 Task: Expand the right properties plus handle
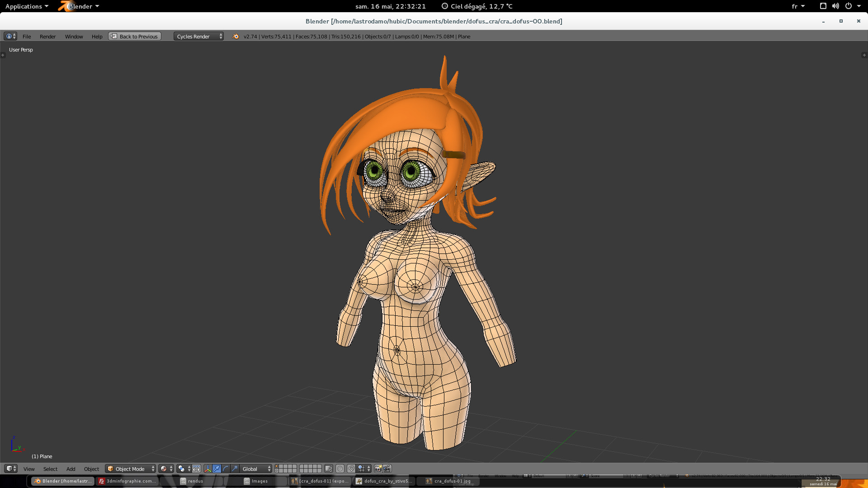tap(864, 55)
